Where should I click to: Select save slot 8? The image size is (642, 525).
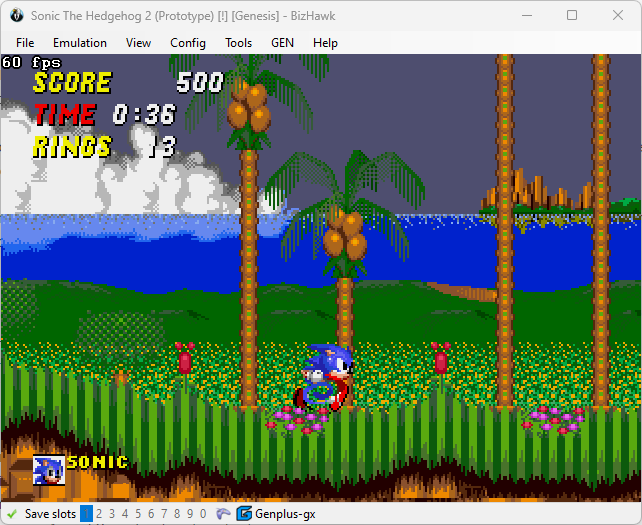pos(177,514)
